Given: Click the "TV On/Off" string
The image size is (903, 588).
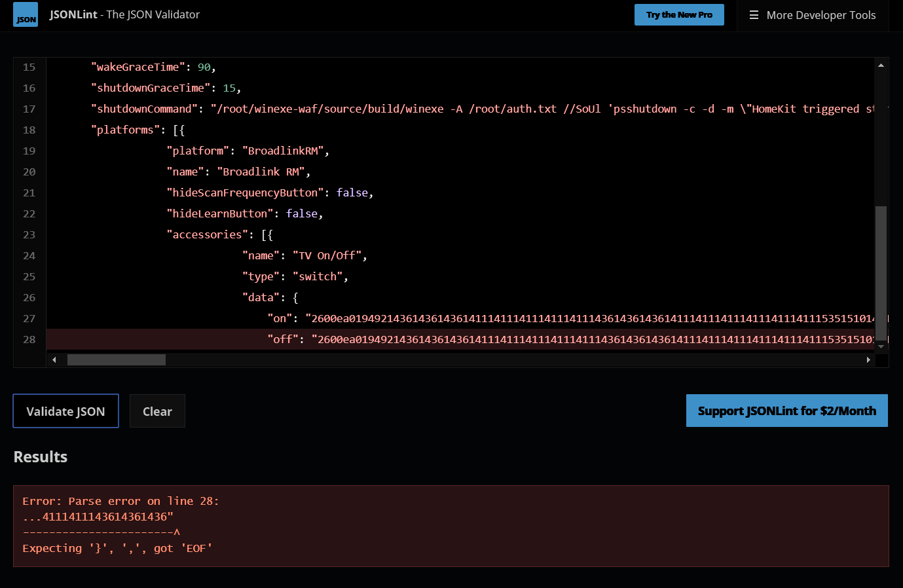Looking at the screenshot, I should point(327,255).
